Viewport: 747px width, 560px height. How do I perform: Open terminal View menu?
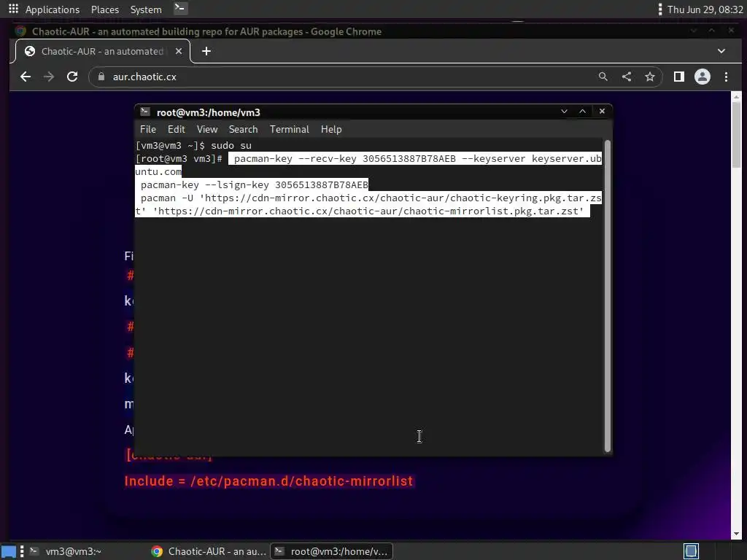click(207, 129)
